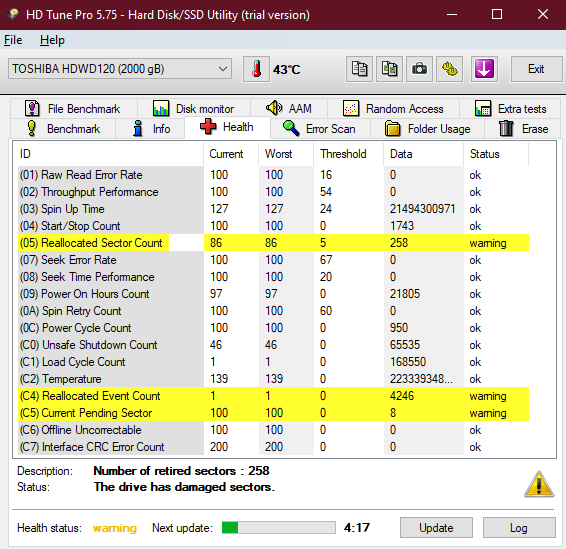Click the Worst column header

coord(286,154)
